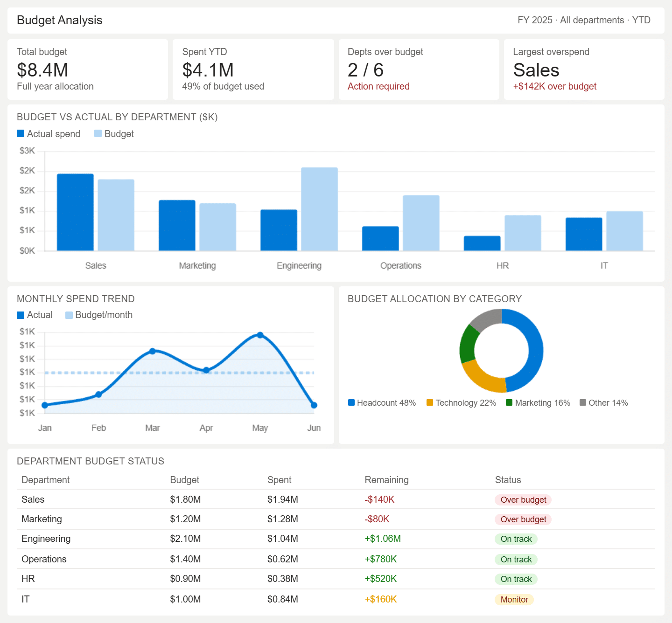Click the Over budget badge in Sales row
The image size is (672, 623).
click(x=523, y=500)
